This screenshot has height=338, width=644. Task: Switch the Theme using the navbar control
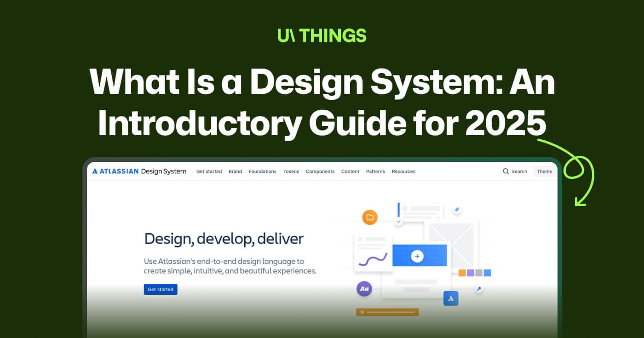[544, 171]
